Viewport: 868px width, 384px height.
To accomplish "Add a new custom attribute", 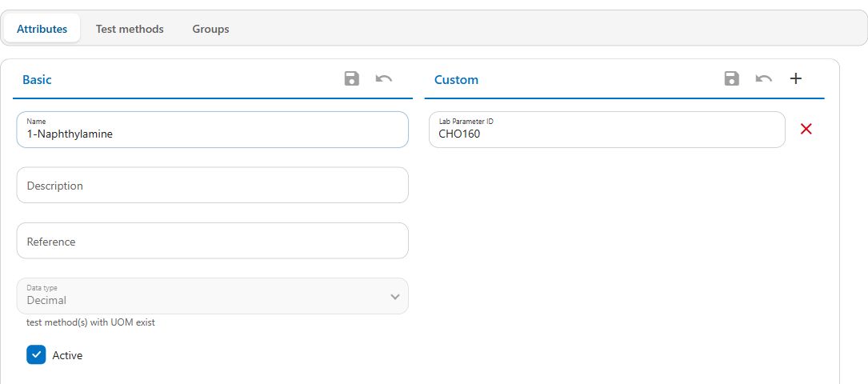I will click(x=795, y=78).
